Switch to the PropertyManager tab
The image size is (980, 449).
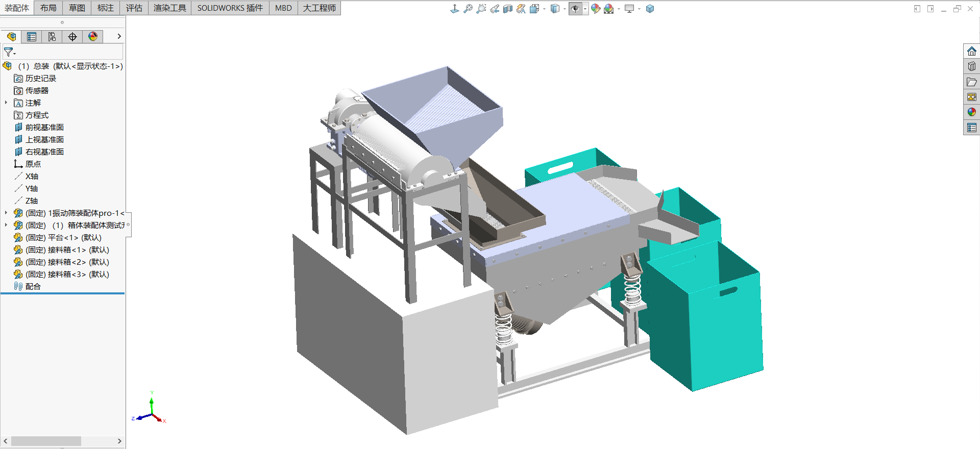click(32, 37)
